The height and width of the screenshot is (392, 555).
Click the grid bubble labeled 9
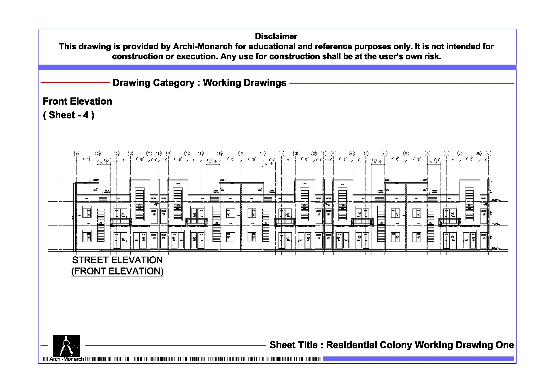pyautogui.click(x=324, y=154)
